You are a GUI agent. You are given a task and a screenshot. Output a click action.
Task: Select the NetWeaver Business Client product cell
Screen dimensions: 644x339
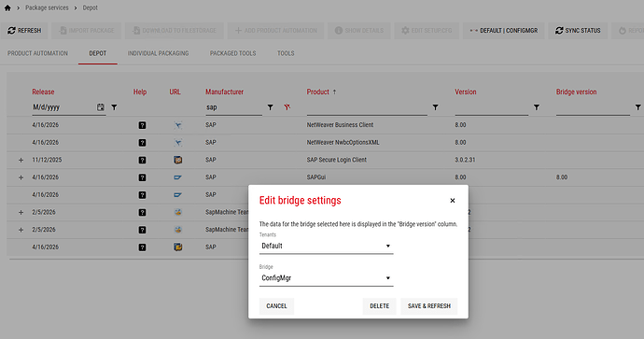coord(340,125)
